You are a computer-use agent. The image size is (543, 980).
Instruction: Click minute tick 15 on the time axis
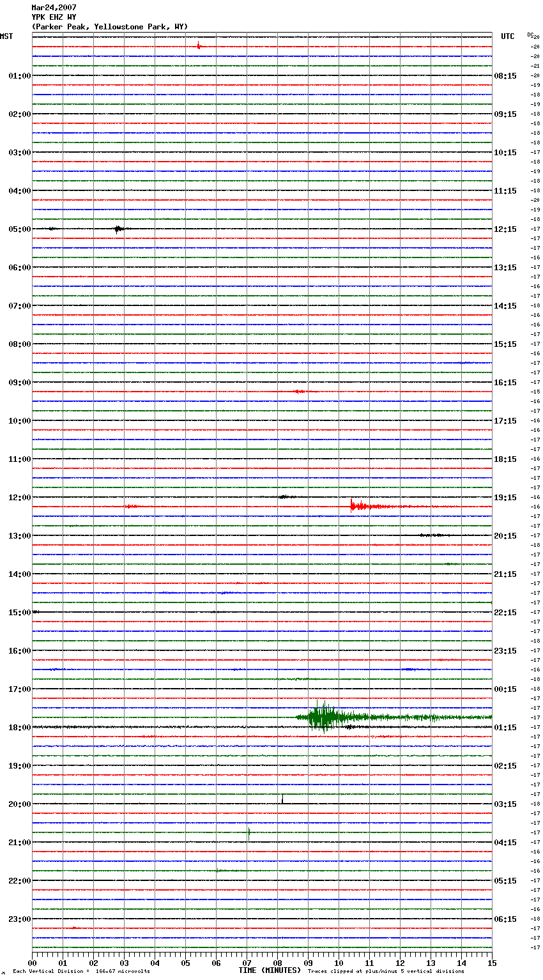point(492,963)
